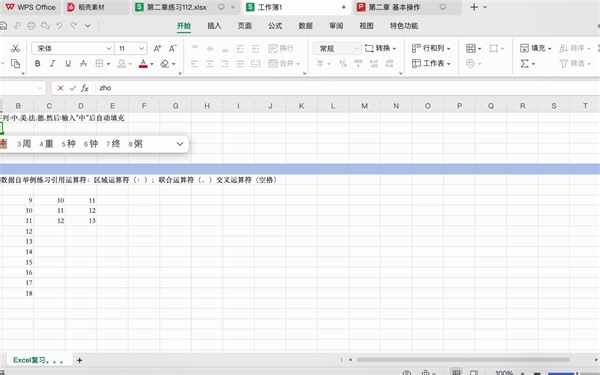Confirm entry with formula bar checkmark
Image resolution: width=600 pixels, height=375 pixels.
73,88
